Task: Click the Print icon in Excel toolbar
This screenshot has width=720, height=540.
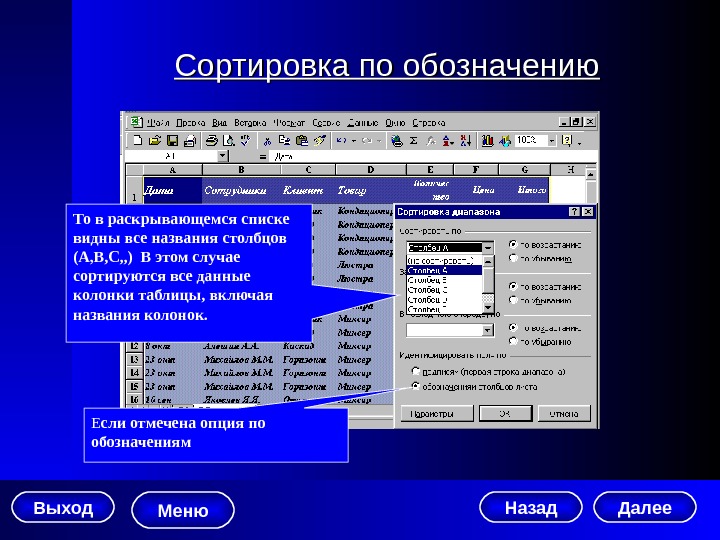Action: click(211, 141)
